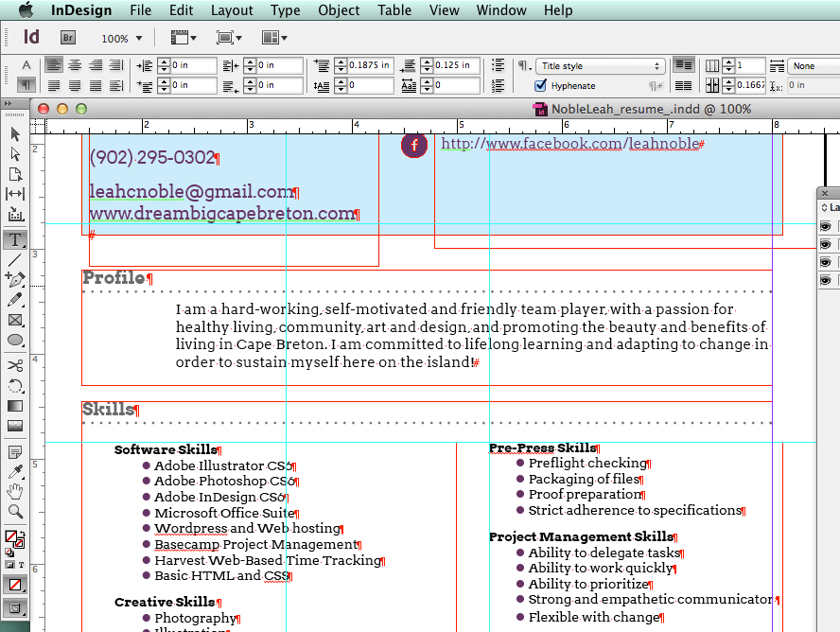840x632 pixels.
Task: Select the Pen tool
Action: coord(15,279)
